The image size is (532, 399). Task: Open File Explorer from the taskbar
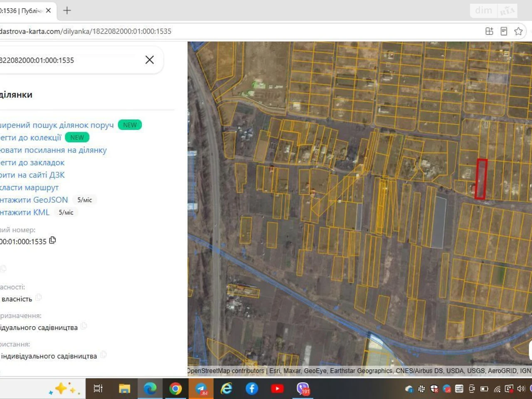tap(124, 389)
